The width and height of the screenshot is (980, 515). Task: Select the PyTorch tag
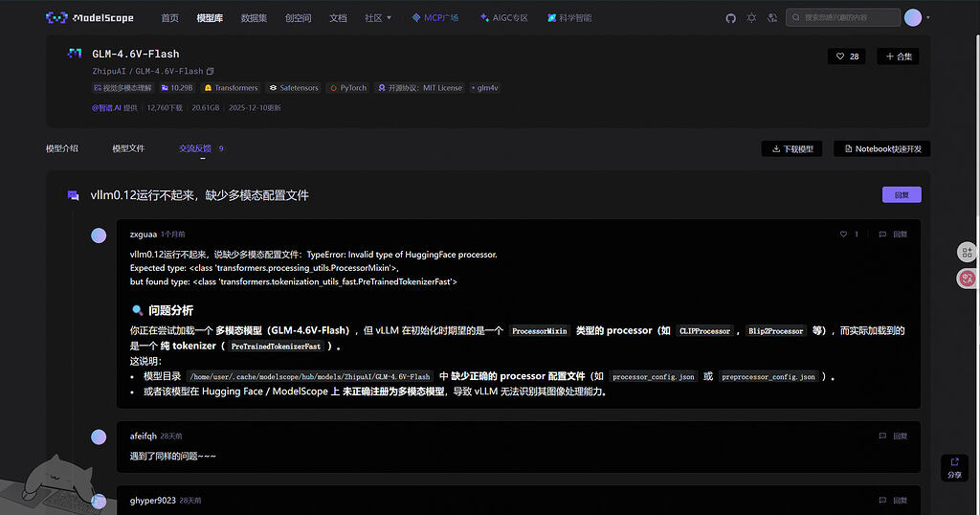coord(348,88)
